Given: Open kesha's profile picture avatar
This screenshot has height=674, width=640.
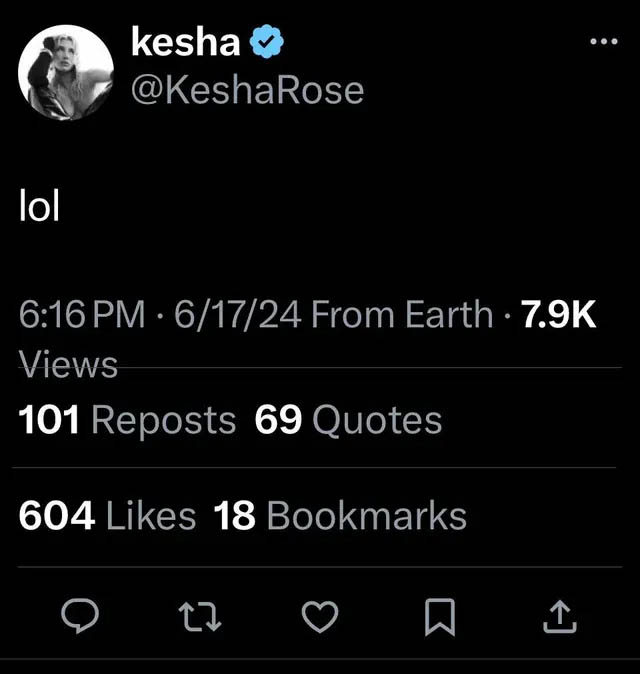Looking at the screenshot, I should click(x=66, y=72).
